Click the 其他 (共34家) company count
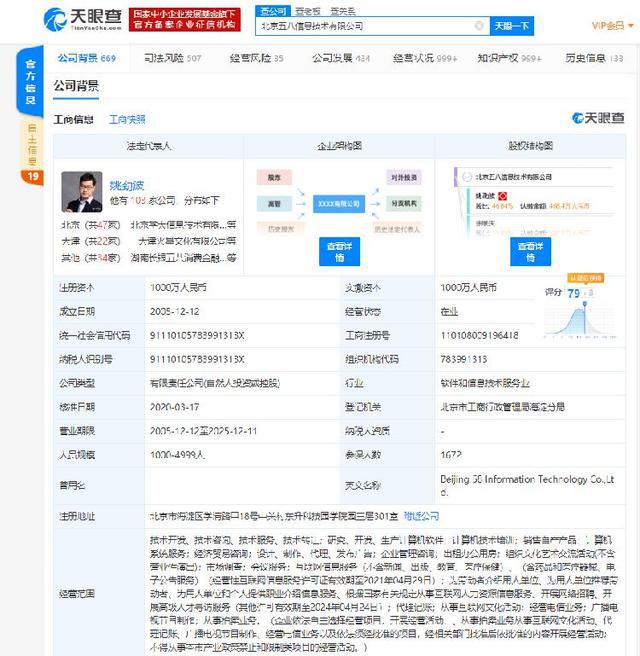Viewport: 640px width, 656px height. point(91,258)
